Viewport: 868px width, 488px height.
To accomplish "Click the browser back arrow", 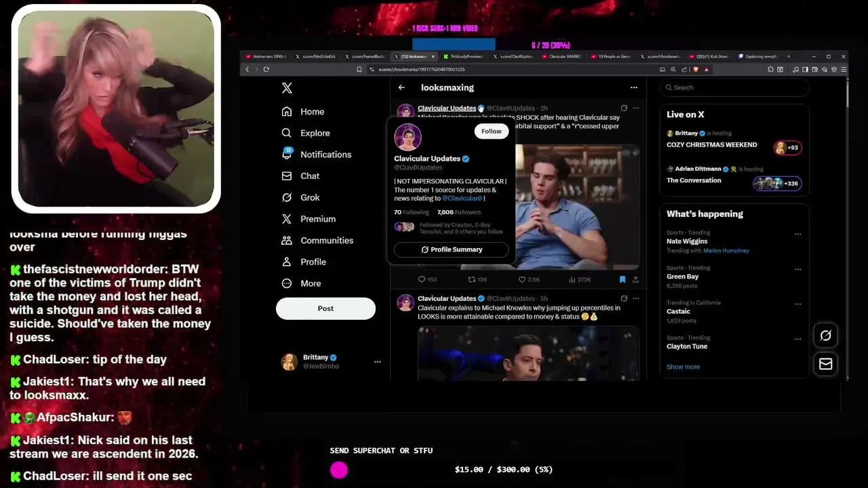I will click(x=247, y=69).
